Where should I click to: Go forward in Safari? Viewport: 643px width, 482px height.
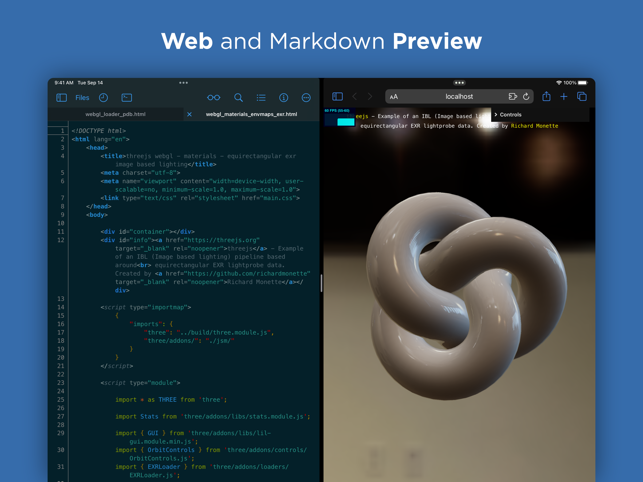[370, 96]
